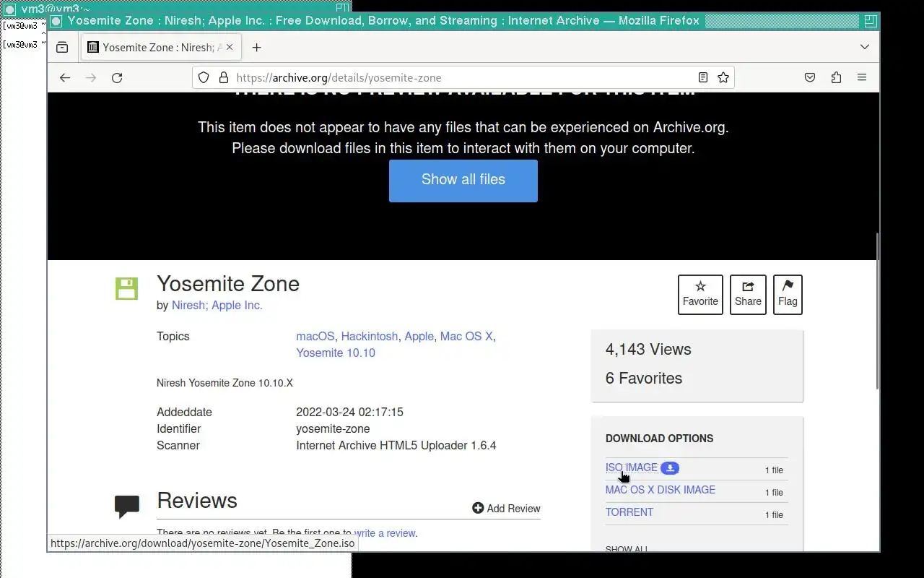Download the MAC OS X DISK IMAGE
Image resolution: width=924 pixels, height=578 pixels.
click(661, 490)
